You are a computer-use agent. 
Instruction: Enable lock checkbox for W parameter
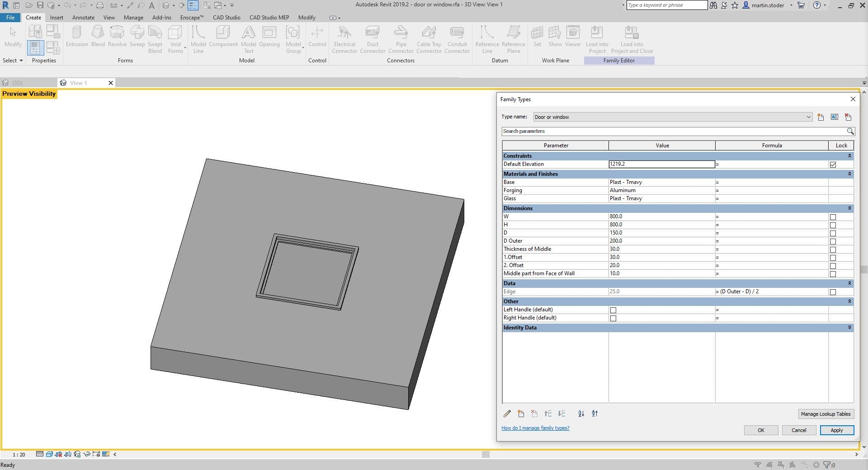833,217
